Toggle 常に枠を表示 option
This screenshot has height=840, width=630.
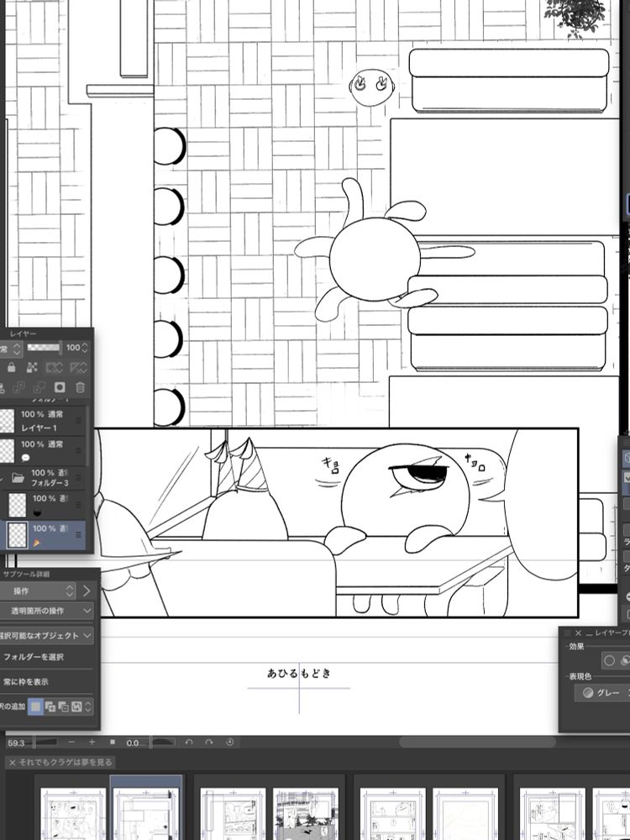(x=26, y=682)
